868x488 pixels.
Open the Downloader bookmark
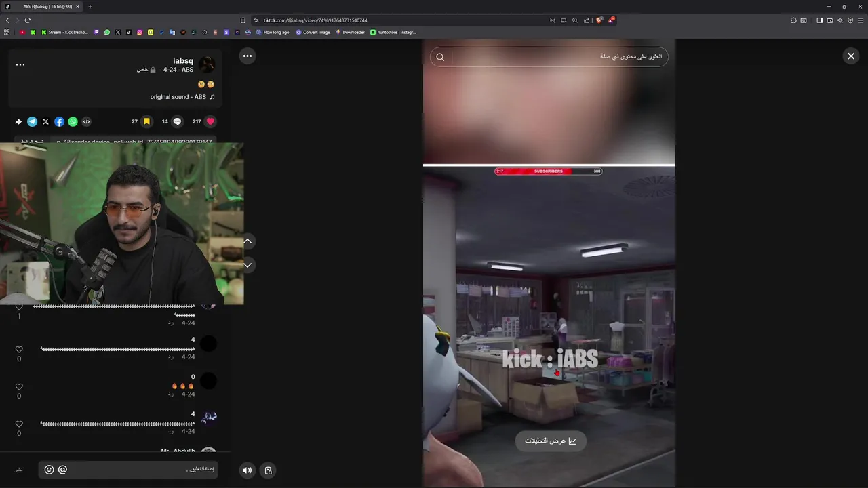(x=350, y=32)
